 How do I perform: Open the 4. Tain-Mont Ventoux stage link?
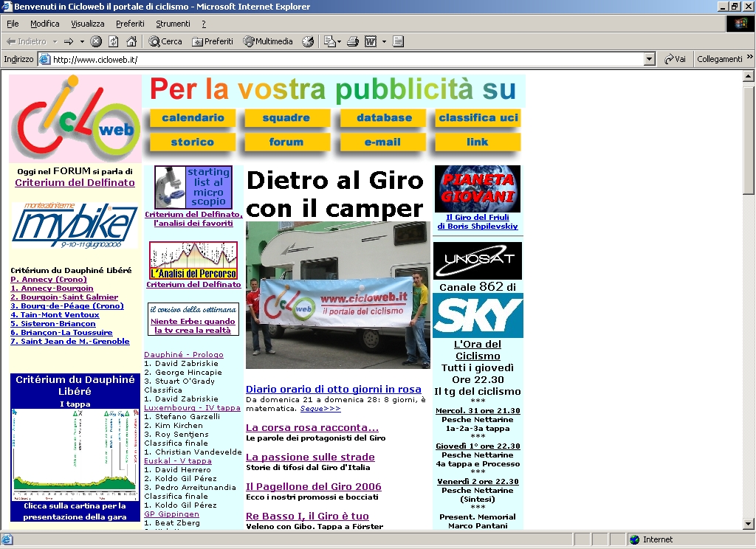pyautogui.click(x=55, y=315)
